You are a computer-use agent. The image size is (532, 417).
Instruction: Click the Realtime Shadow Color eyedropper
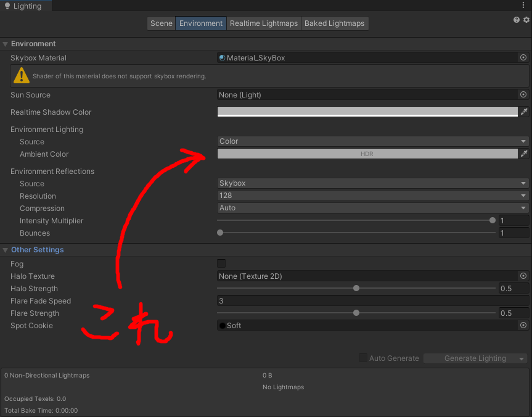(525, 112)
